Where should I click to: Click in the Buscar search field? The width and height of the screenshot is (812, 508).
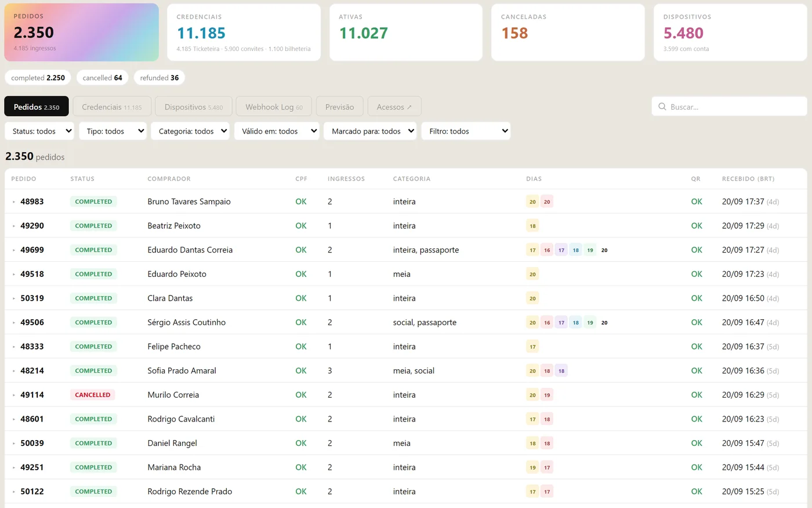click(x=729, y=107)
